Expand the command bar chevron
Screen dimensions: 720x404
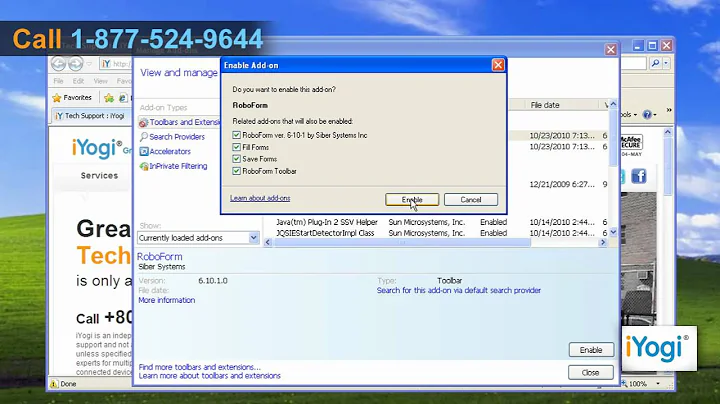tap(669, 110)
